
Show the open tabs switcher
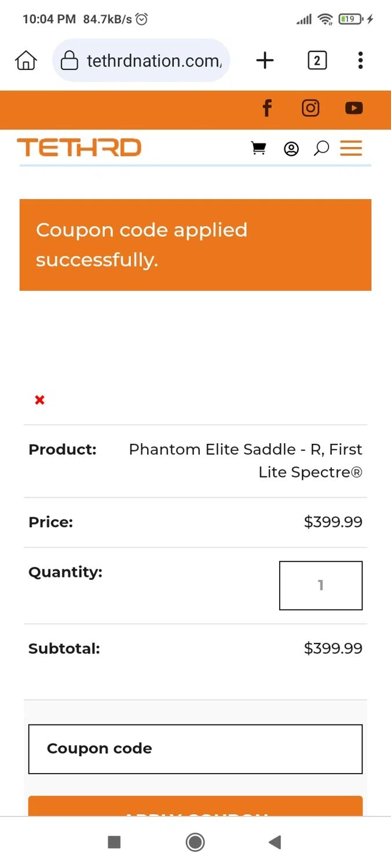pos(317,60)
